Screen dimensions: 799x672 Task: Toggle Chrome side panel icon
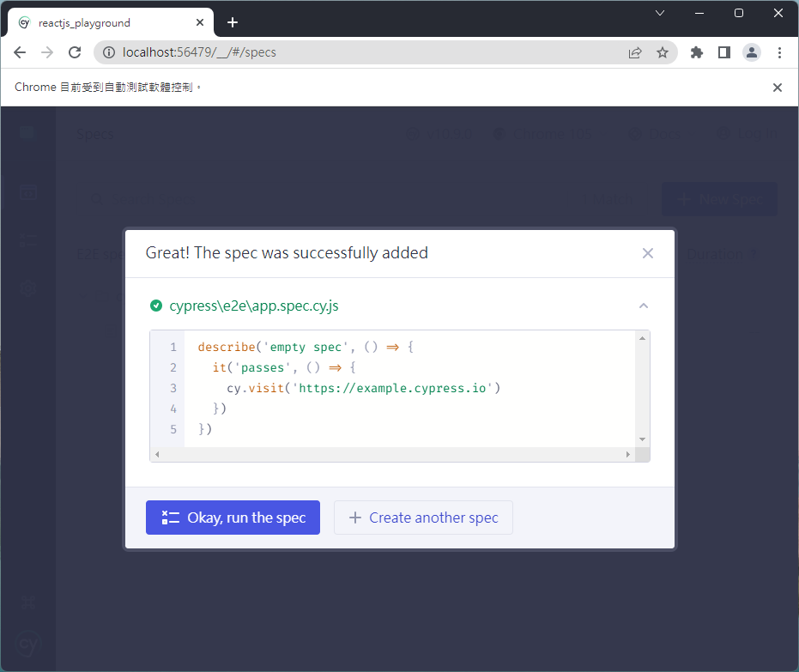pos(724,52)
